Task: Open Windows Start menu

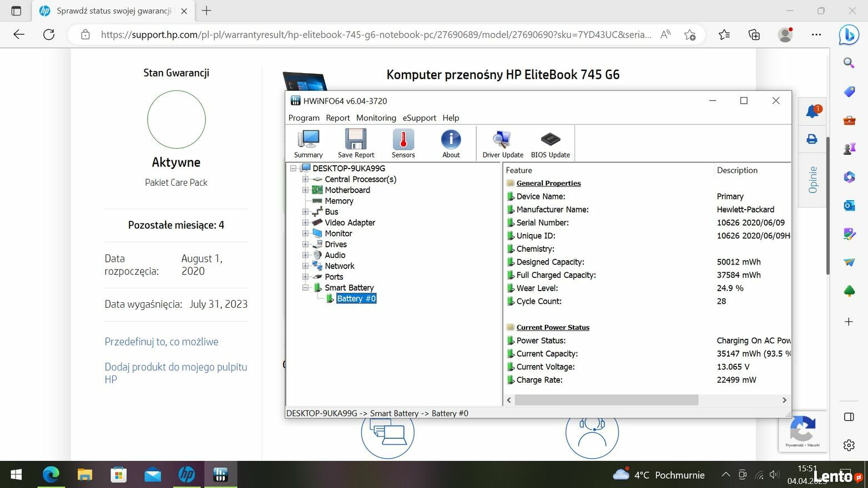Action: (17, 475)
